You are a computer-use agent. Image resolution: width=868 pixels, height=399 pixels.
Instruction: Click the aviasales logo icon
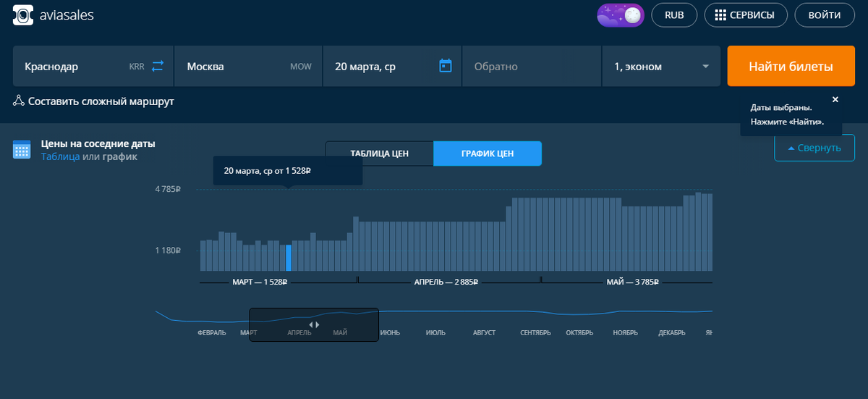tap(24, 14)
